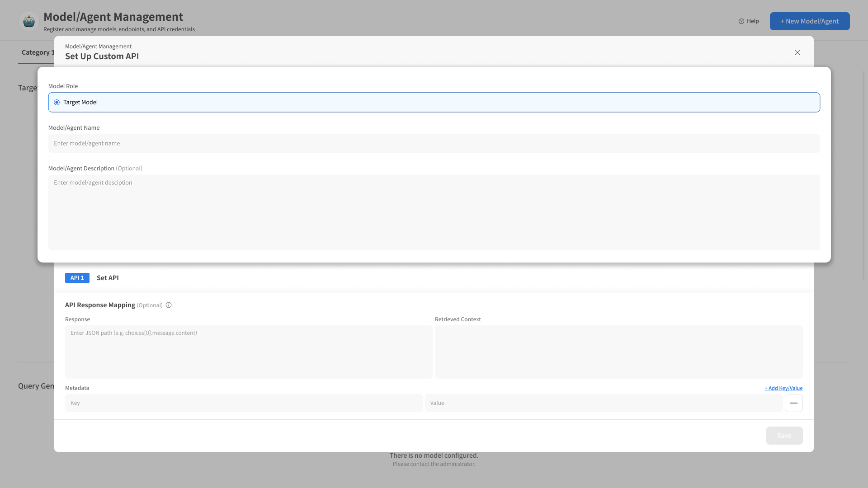Focus the Model/Agent Description textarea
Image resolution: width=868 pixels, height=488 pixels.
pyautogui.click(x=434, y=212)
